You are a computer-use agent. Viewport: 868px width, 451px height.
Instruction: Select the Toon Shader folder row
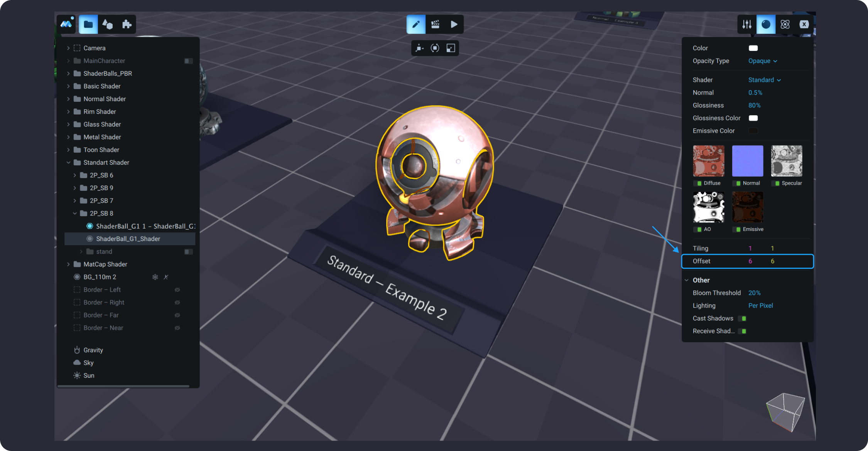pyautogui.click(x=130, y=150)
